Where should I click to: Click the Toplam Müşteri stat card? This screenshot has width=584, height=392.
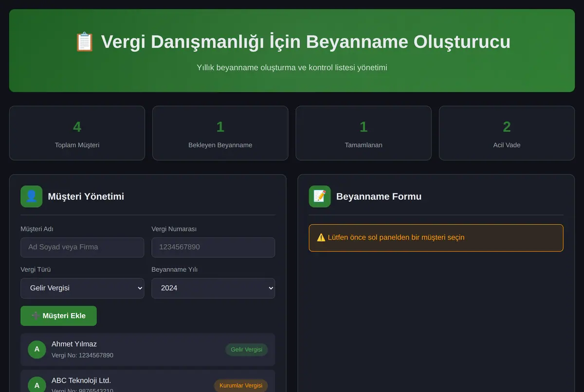point(77,133)
